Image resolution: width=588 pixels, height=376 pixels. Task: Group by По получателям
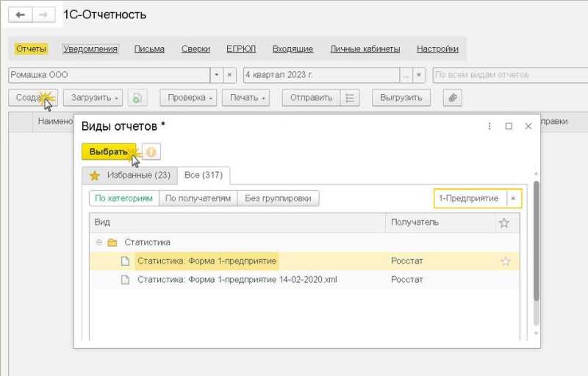(198, 198)
